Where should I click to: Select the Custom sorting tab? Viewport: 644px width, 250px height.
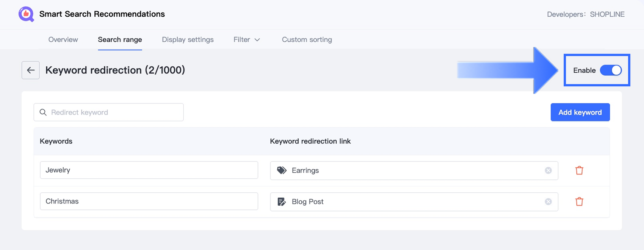click(x=307, y=40)
